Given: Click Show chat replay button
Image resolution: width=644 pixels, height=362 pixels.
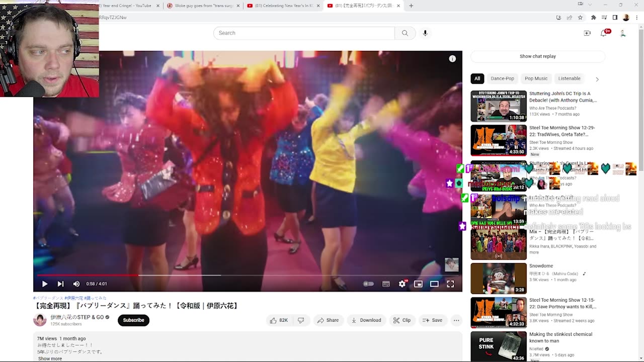Looking at the screenshot, I should click(x=537, y=56).
